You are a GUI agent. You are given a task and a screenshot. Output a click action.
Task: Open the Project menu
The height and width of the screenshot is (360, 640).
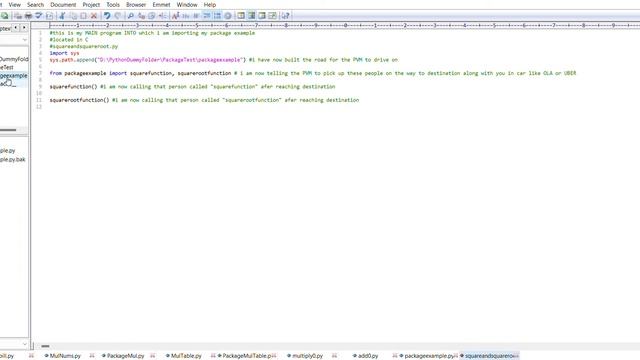click(x=91, y=4)
